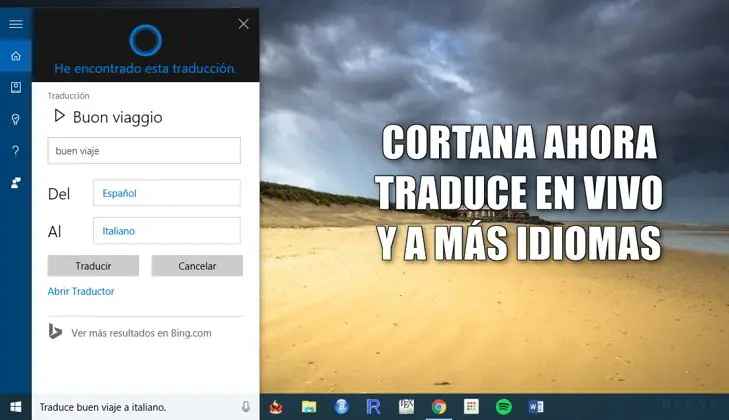Open the Italiano target language dropdown
The image size is (729, 420).
(167, 231)
